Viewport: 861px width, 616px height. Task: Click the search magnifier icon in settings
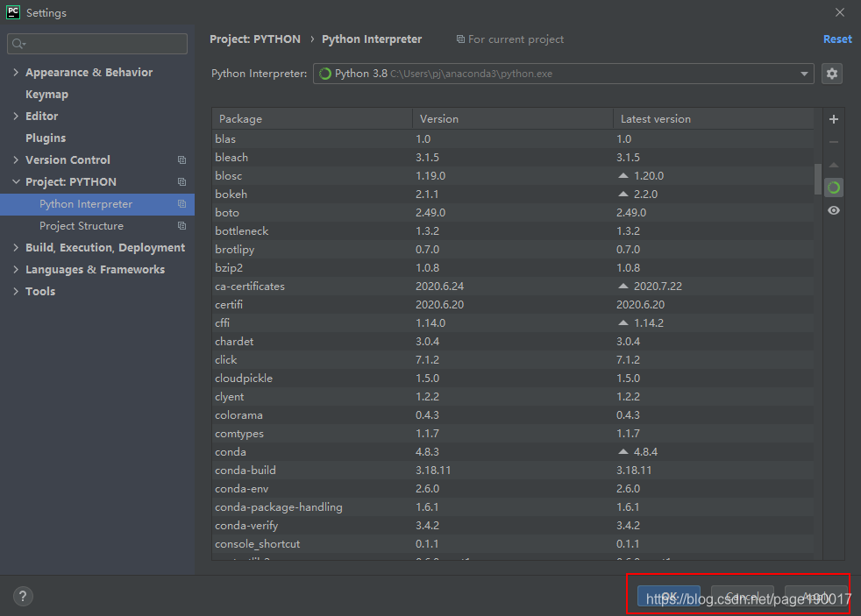18,44
